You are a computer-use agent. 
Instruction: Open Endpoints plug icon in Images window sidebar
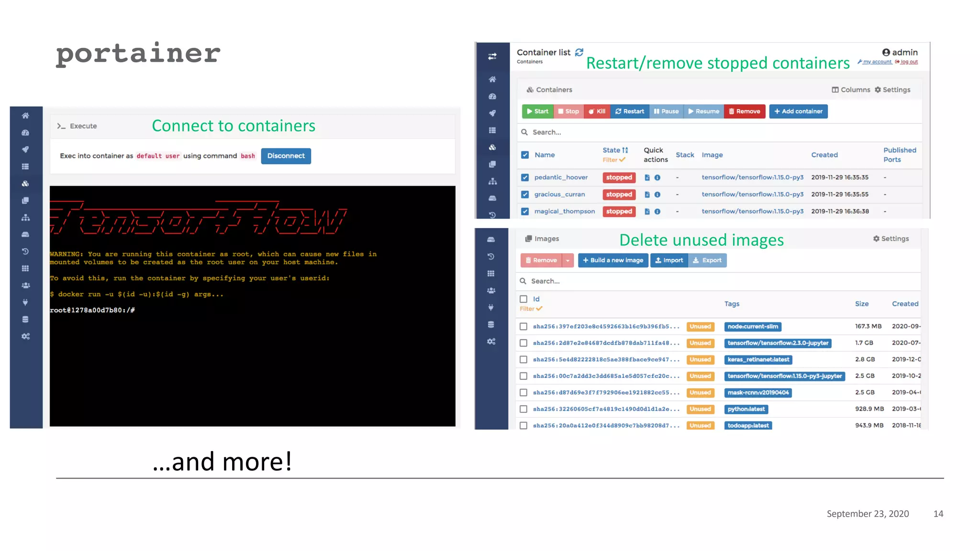[x=491, y=308]
